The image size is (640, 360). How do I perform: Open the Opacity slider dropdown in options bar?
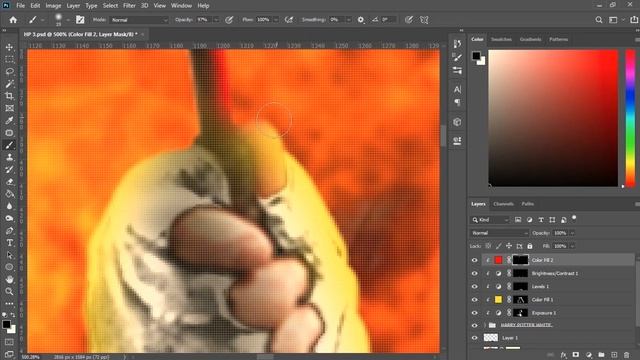pyautogui.click(x=216, y=20)
